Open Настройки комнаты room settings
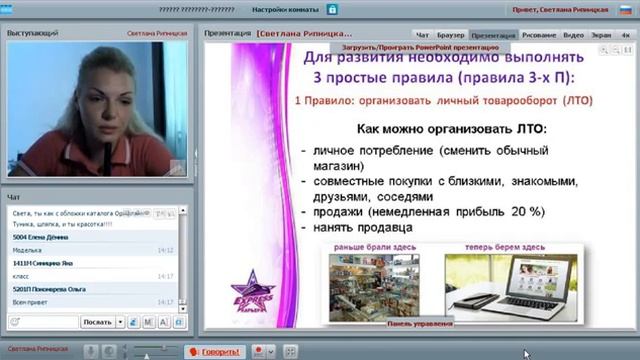This screenshot has width=640, height=360. click(x=285, y=9)
